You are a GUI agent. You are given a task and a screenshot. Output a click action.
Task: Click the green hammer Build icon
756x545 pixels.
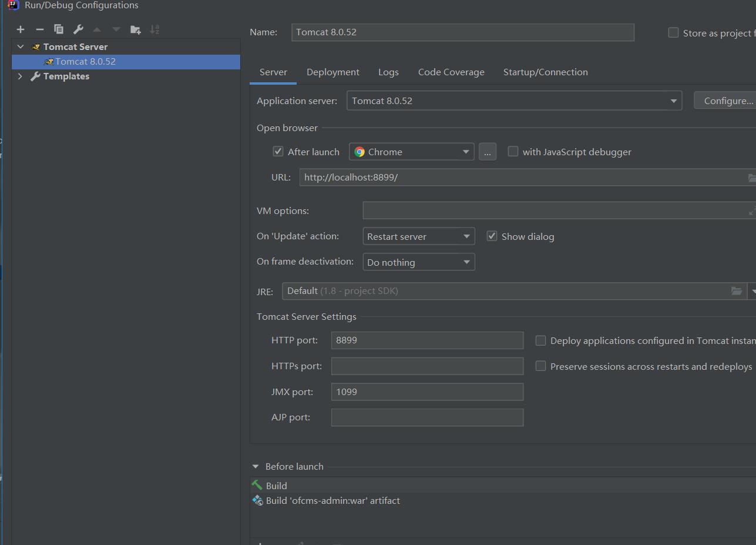(x=257, y=486)
